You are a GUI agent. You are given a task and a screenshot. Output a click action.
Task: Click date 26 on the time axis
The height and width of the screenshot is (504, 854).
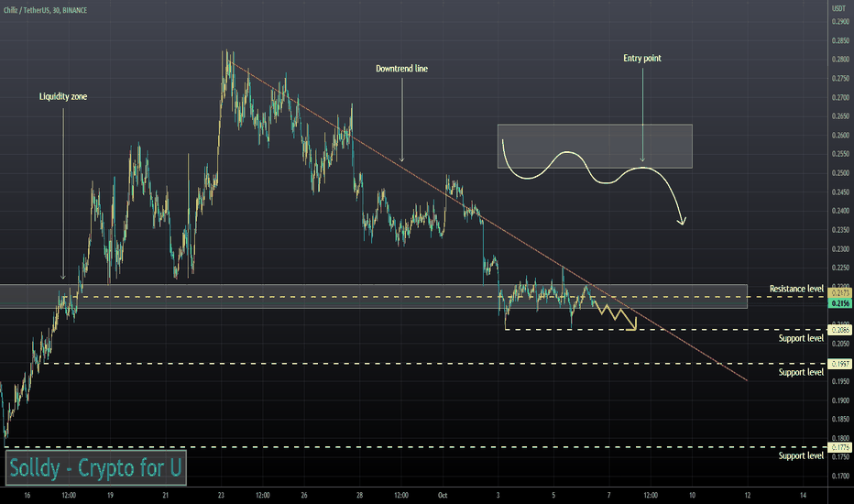[x=304, y=495]
